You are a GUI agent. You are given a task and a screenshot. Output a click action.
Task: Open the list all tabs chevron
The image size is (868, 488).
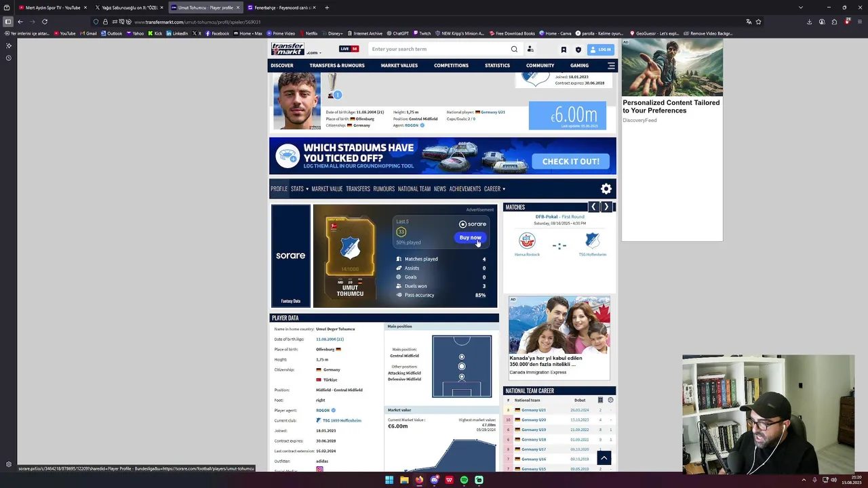tap(801, 7)
